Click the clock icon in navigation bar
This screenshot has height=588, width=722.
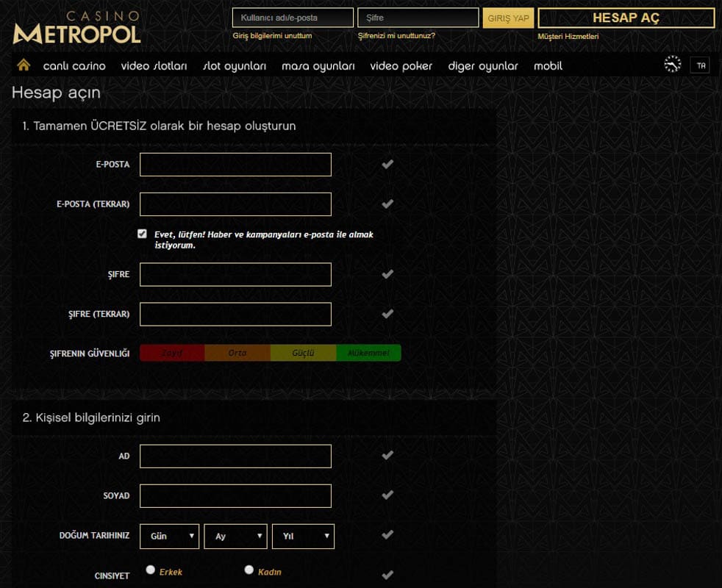(x=672, y=65)
